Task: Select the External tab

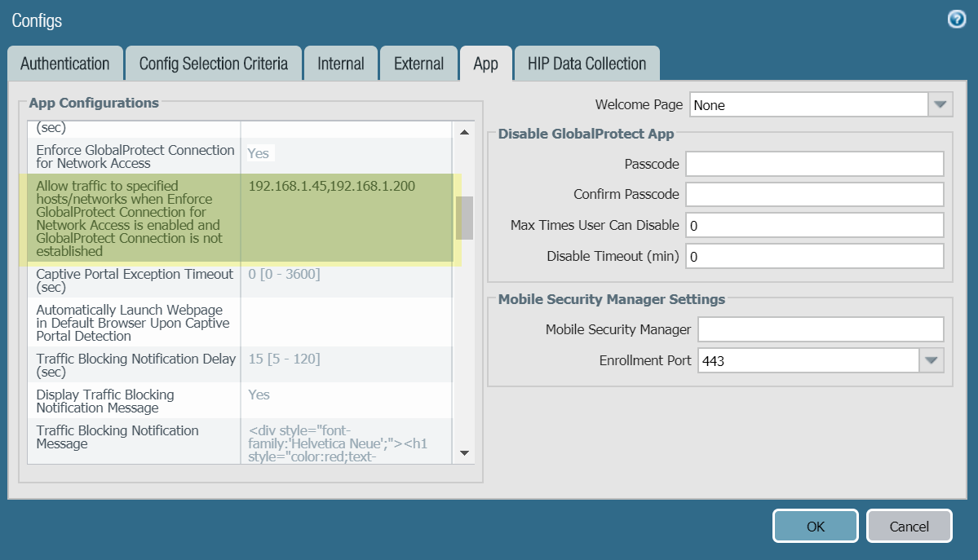Action: tap(418, 64)
